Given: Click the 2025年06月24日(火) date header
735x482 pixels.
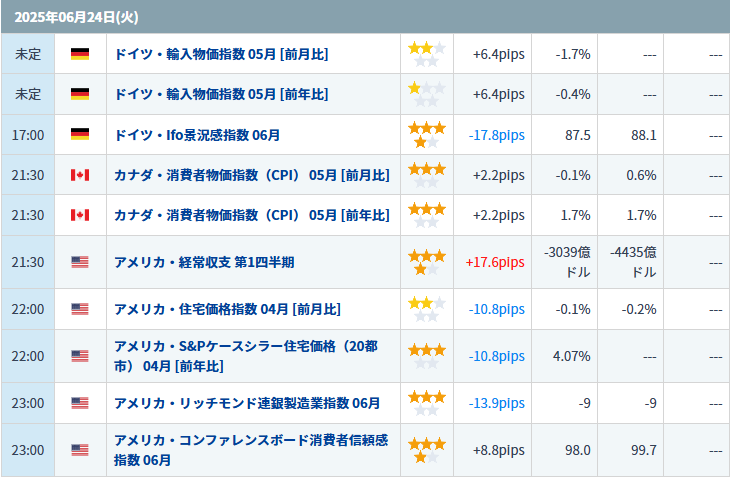Looking at the screenshot, I should tap(63, 17).
